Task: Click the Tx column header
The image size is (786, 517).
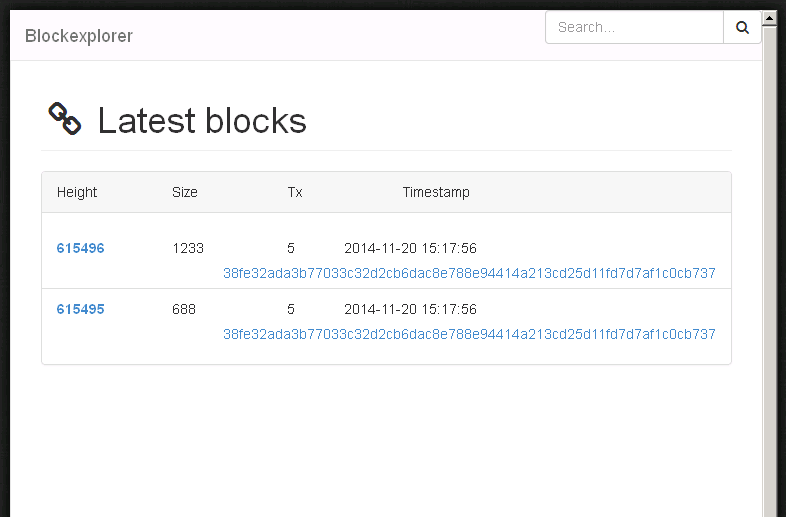Action: click(x=295, y=192)
